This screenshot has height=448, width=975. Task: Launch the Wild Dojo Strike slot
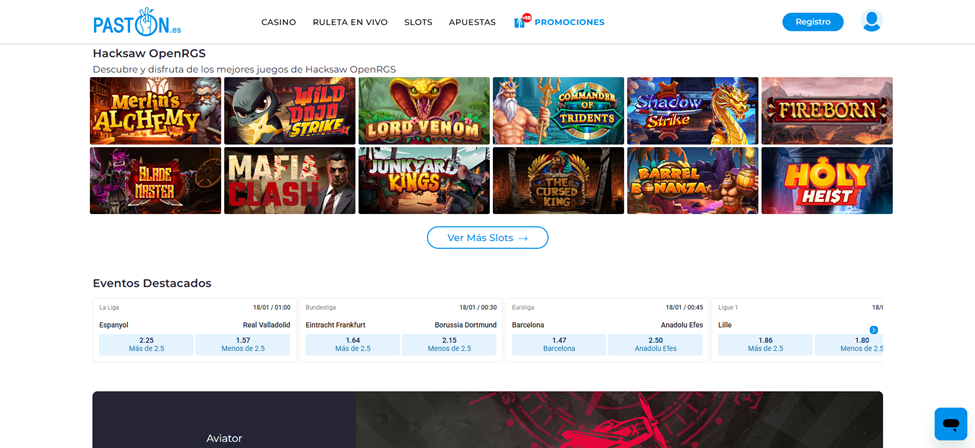pyautogui.click(x=289, y=111)
